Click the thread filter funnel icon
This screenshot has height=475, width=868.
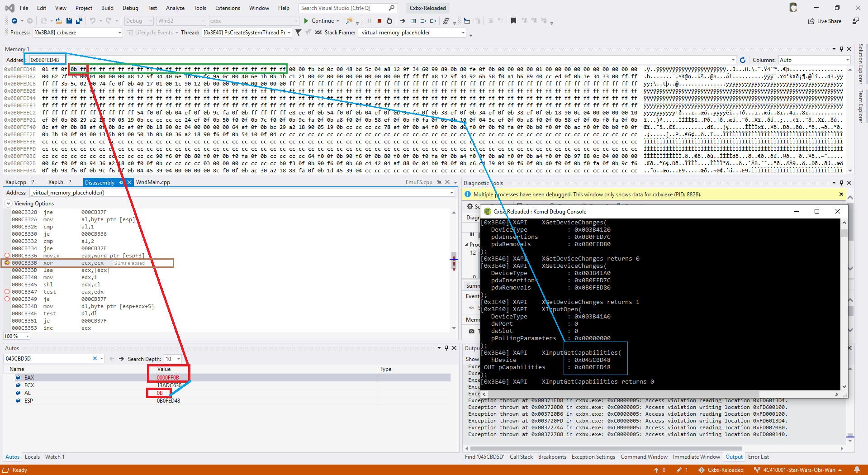coord(298,33)
